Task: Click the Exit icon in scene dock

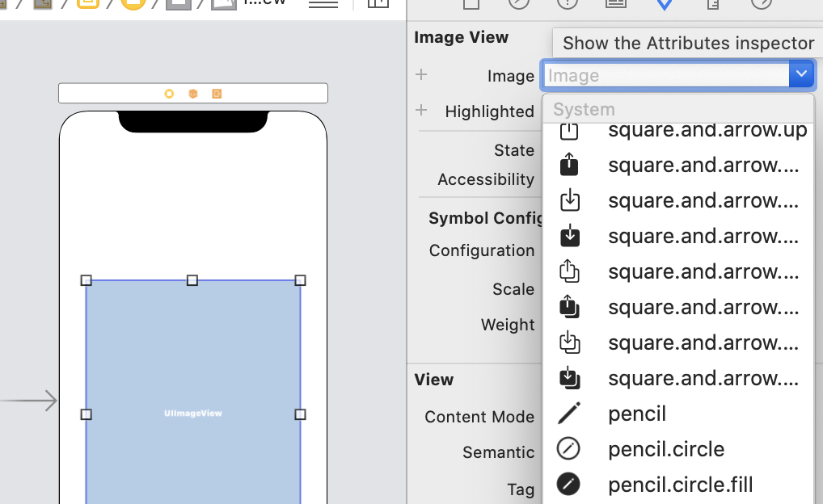Action: (x=217, y=94)
